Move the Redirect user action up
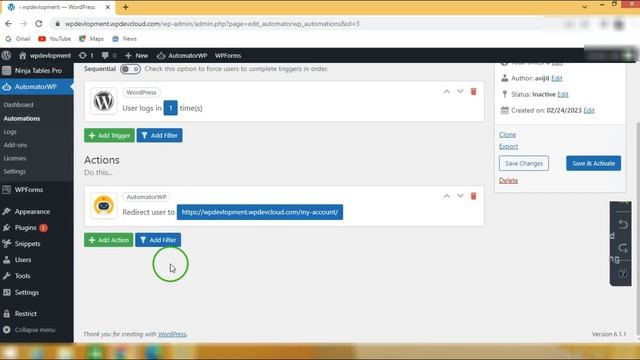This screenshot has height=360, width=640. (447, 196)
